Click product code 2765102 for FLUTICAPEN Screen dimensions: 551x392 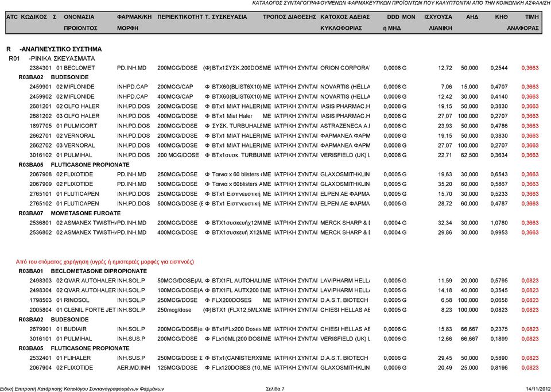40,203
